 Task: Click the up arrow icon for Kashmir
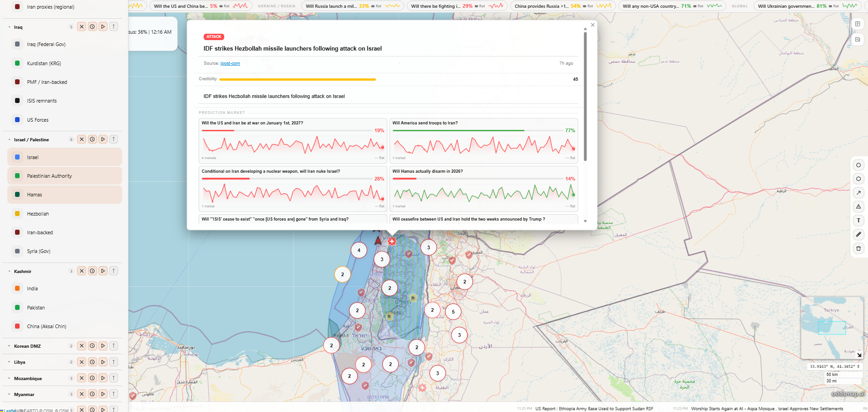(x=114, y=271)
